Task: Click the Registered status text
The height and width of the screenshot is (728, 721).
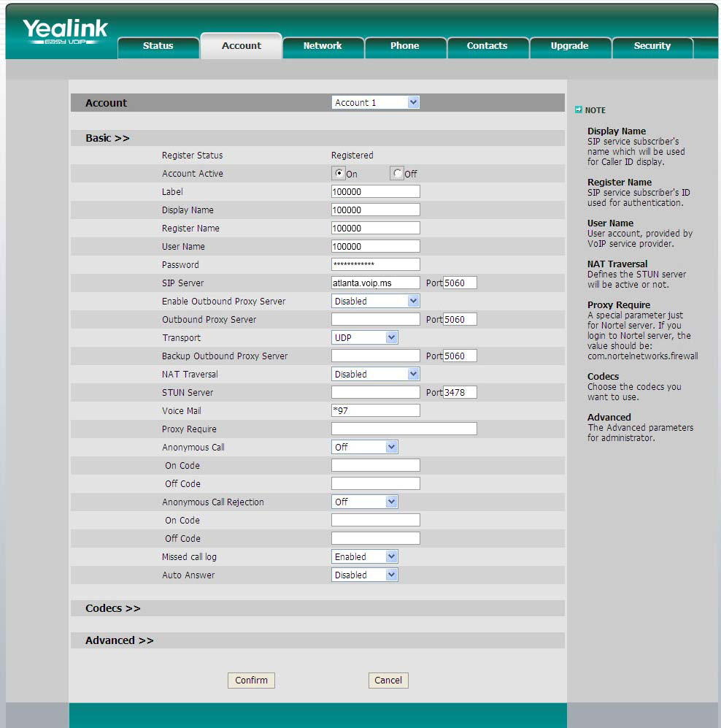Action: click(x=352, y=155)
